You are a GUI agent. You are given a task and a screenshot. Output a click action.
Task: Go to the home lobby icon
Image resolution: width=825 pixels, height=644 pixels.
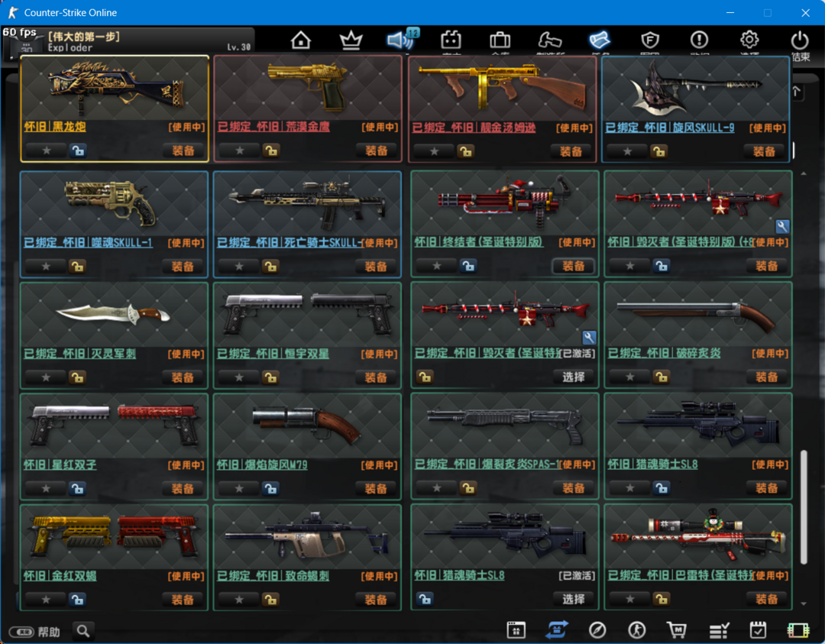pyautogui.click(x=300, y=40)
